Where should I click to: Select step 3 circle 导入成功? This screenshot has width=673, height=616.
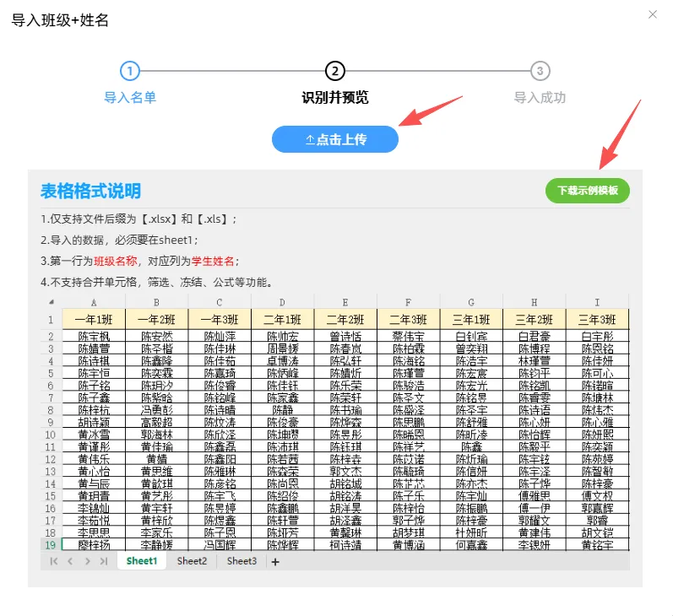click(x=540, y=71)
